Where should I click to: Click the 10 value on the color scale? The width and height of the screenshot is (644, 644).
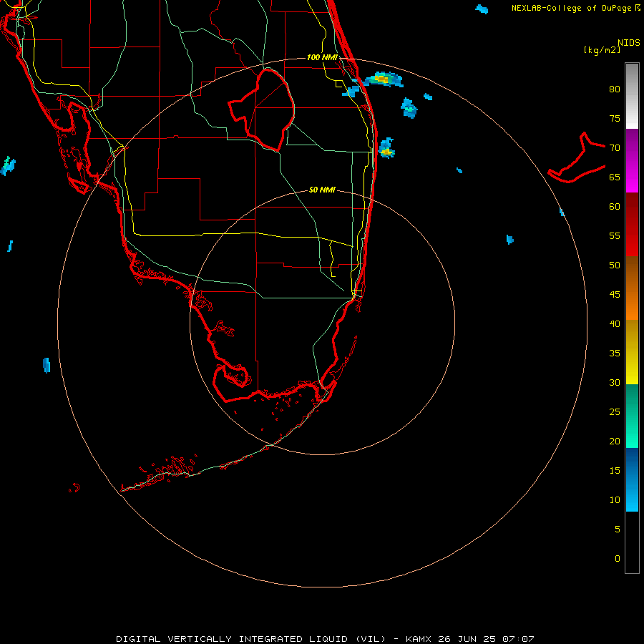click(615, 500)
